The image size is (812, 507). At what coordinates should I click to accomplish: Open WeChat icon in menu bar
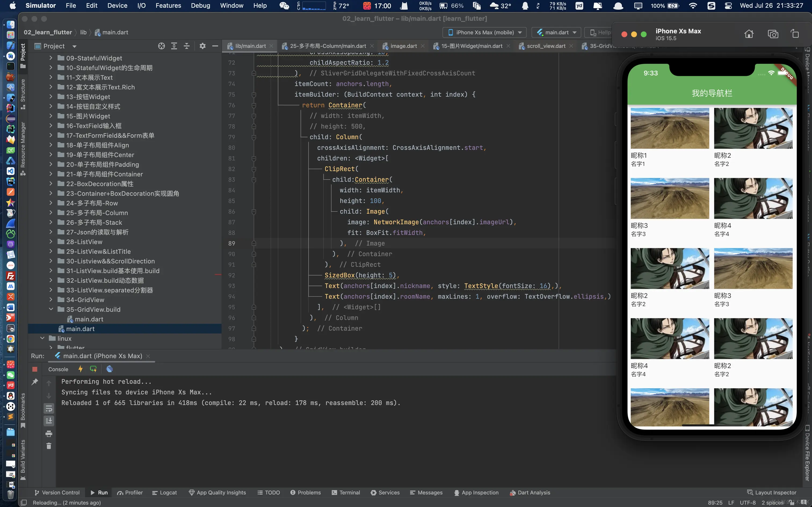click(284, 6)
